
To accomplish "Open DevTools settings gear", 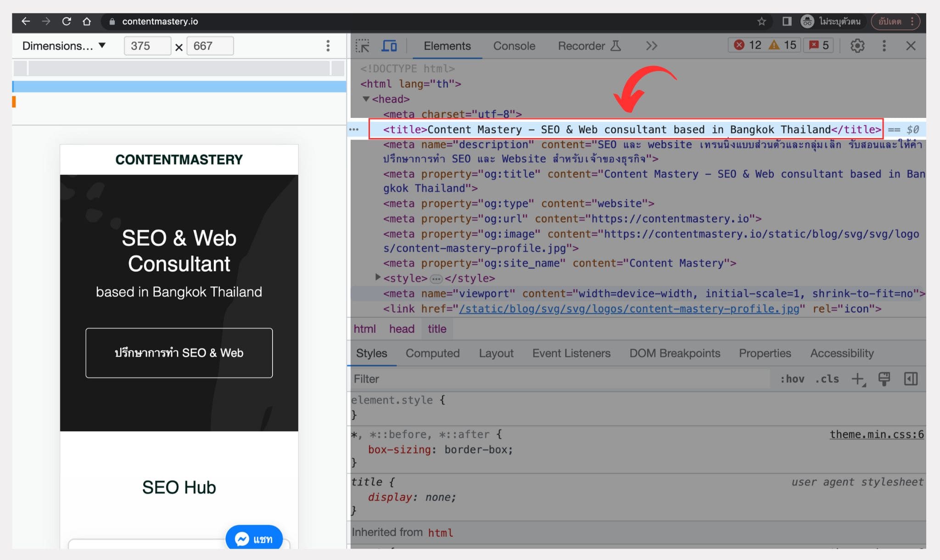I will [x=857, y=46].
